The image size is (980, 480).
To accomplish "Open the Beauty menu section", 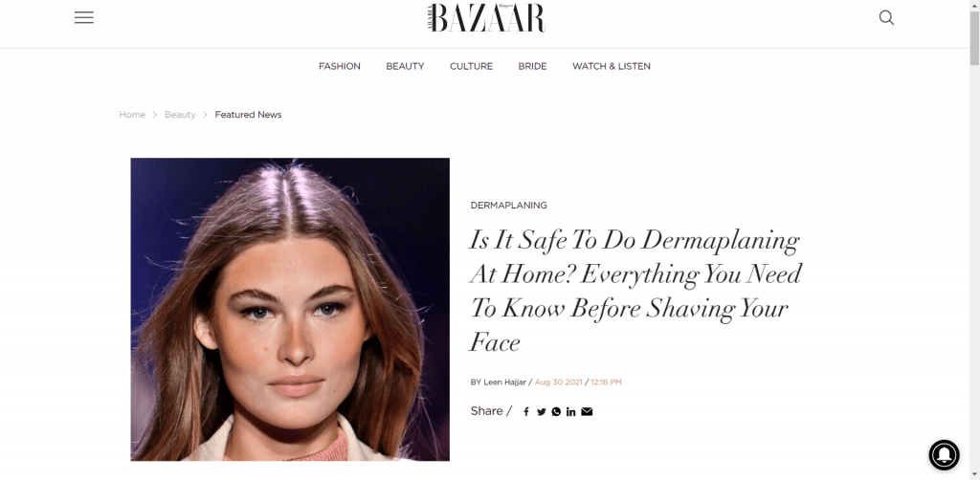I will click(x=405, y=66).
